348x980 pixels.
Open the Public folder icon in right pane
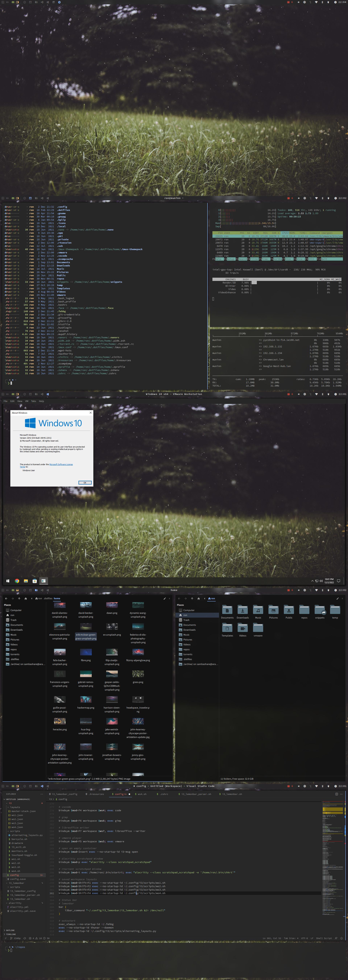coord(289,610)
